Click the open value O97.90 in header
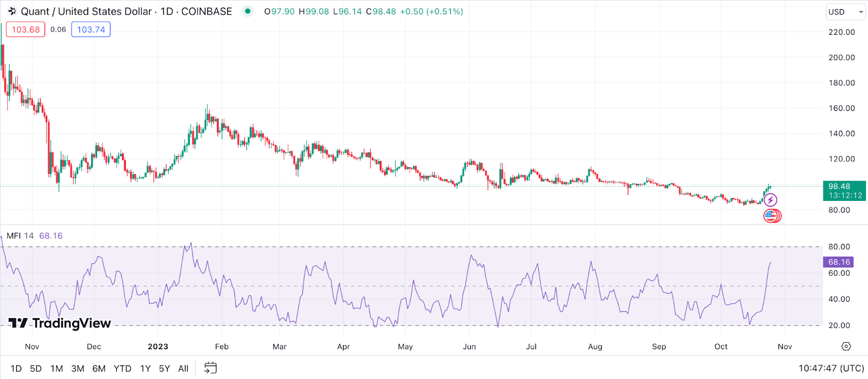Viewport: 868px width, 379px height. click(x=279, y=11)
